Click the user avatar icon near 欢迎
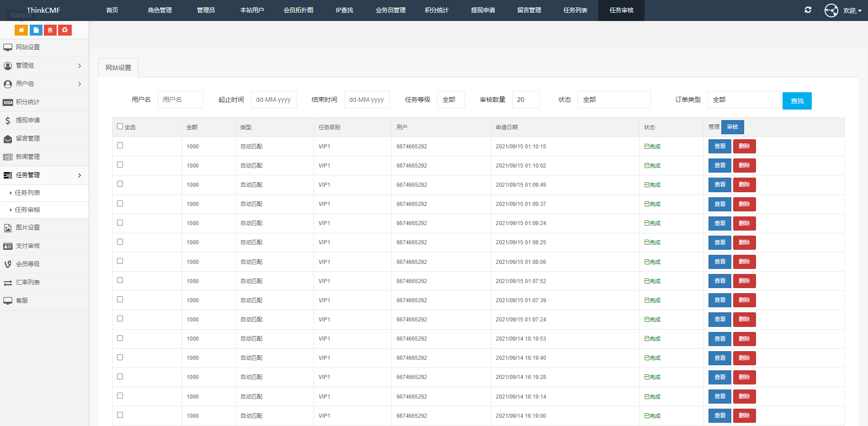This screenshot has height=426, width=868. tap(831, 10)
